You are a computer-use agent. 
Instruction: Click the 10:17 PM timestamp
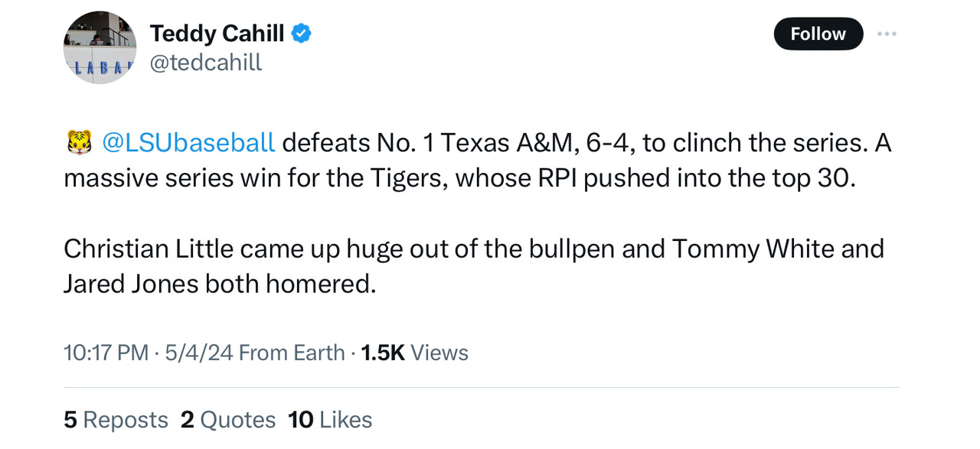coord(106,353)
